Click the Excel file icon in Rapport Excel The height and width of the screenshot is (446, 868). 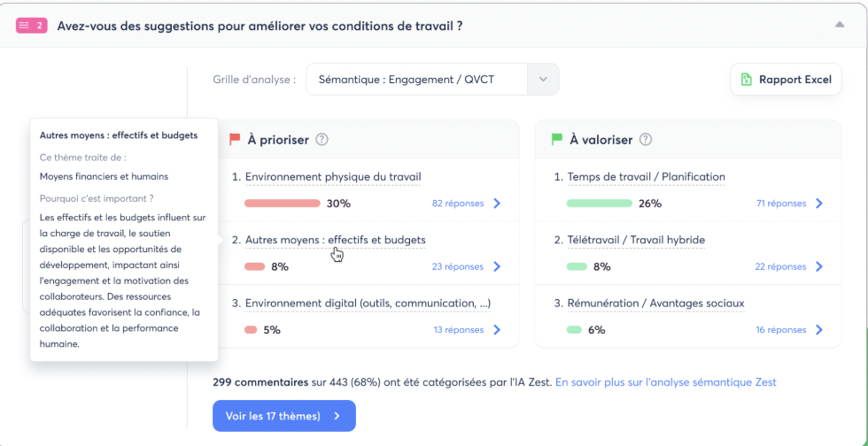pyautogui.click(x=747, y=80)
